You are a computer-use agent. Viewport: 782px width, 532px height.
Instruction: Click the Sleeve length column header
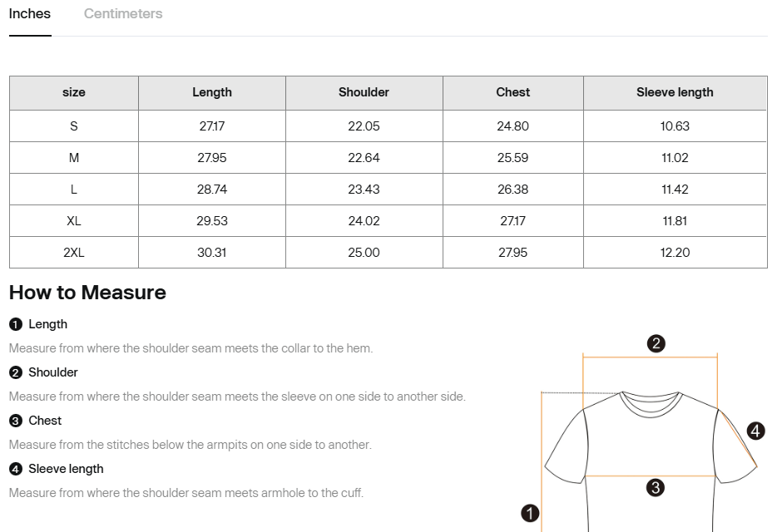675,92
